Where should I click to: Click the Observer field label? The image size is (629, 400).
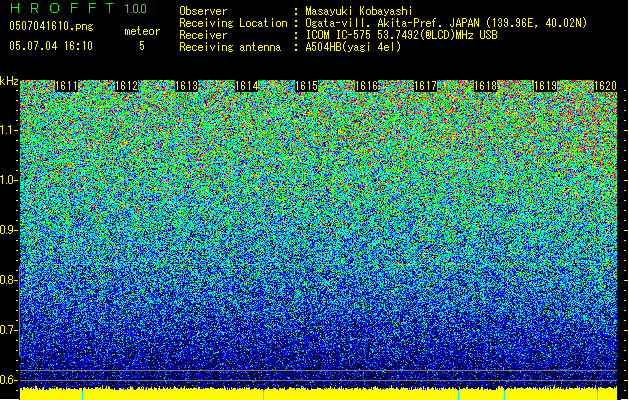[x=203, y=11]
